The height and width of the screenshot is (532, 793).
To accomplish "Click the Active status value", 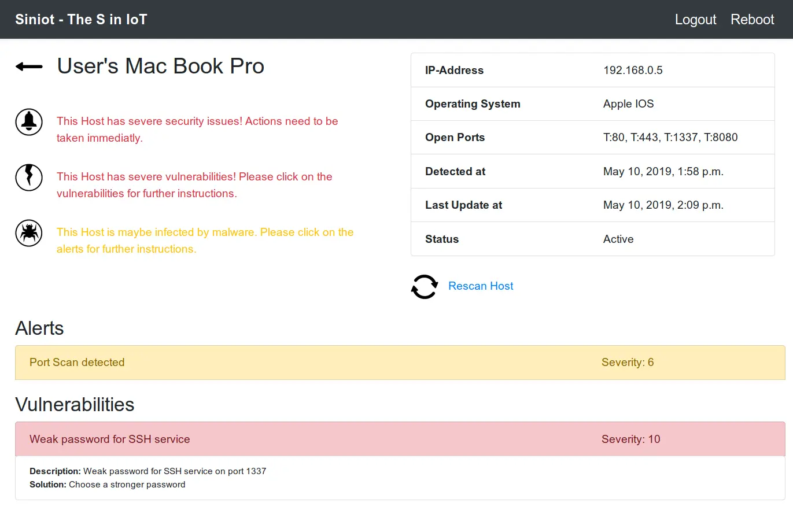I will point(618,239).
